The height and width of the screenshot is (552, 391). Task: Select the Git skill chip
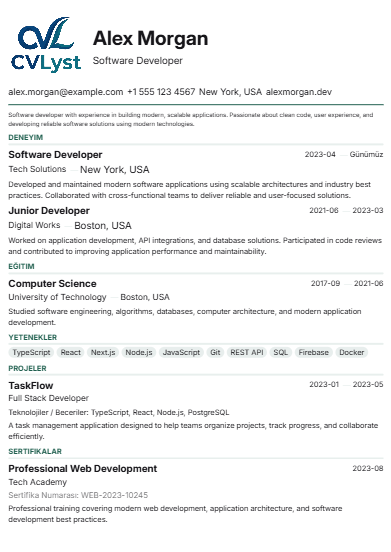pyautogui.click(x=215, y=352)
